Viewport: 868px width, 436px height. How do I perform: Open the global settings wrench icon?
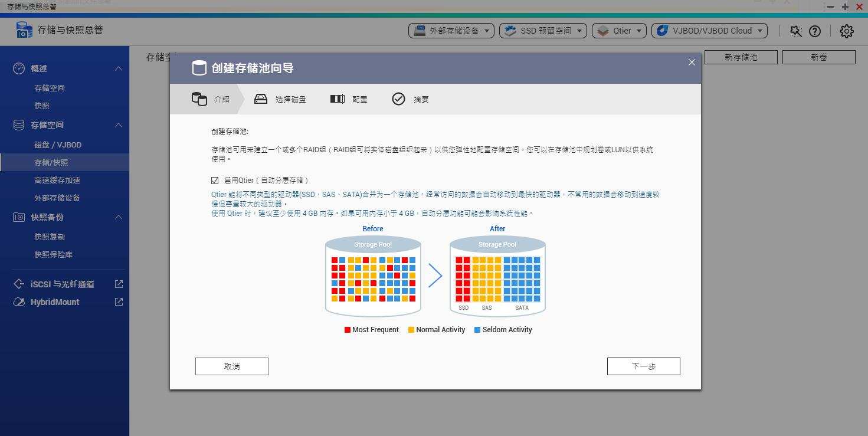click(795, 31)
